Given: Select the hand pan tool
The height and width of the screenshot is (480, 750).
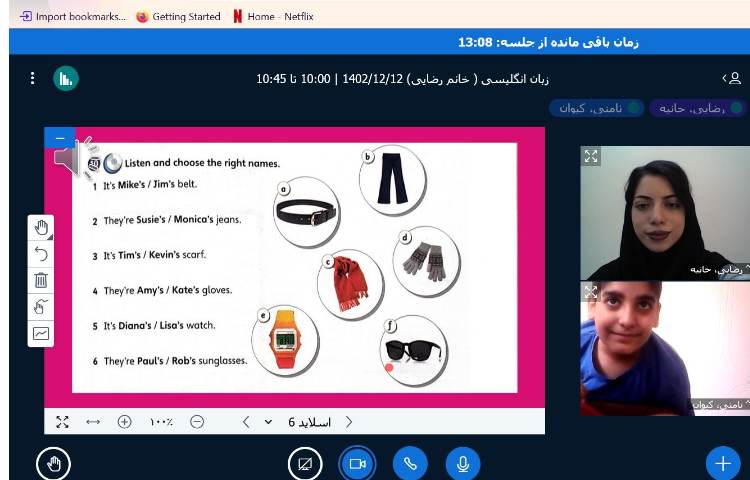Looking at the screenshot, I should click(x=41, y=228).
